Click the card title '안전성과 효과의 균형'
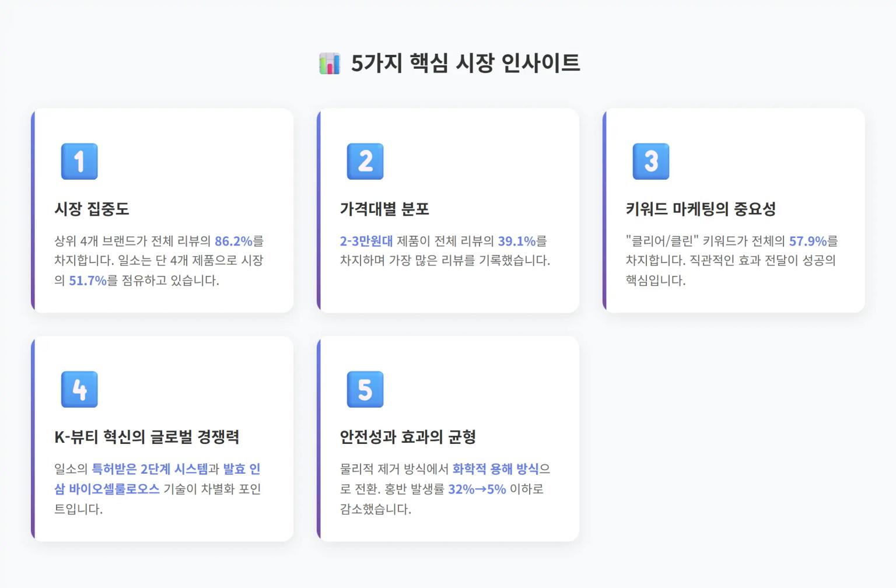Viewport: 896px width, 588px height. [x=408, y=437]
